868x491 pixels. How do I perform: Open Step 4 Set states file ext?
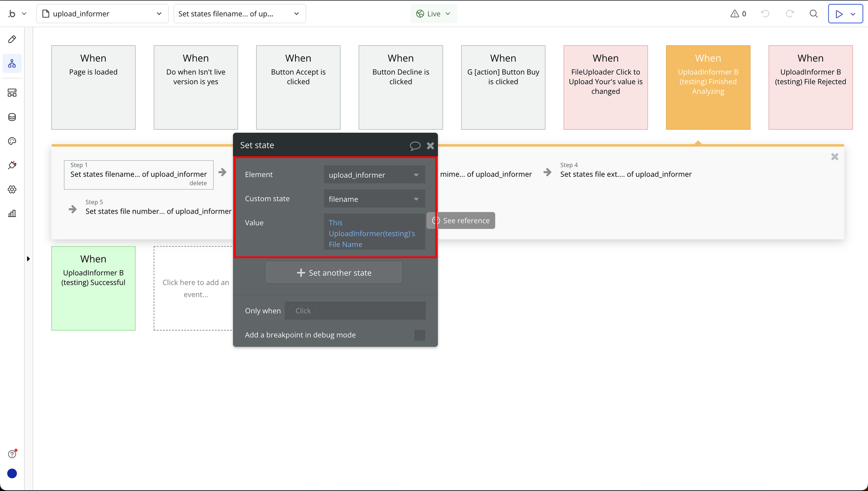[x=626, y=174]
